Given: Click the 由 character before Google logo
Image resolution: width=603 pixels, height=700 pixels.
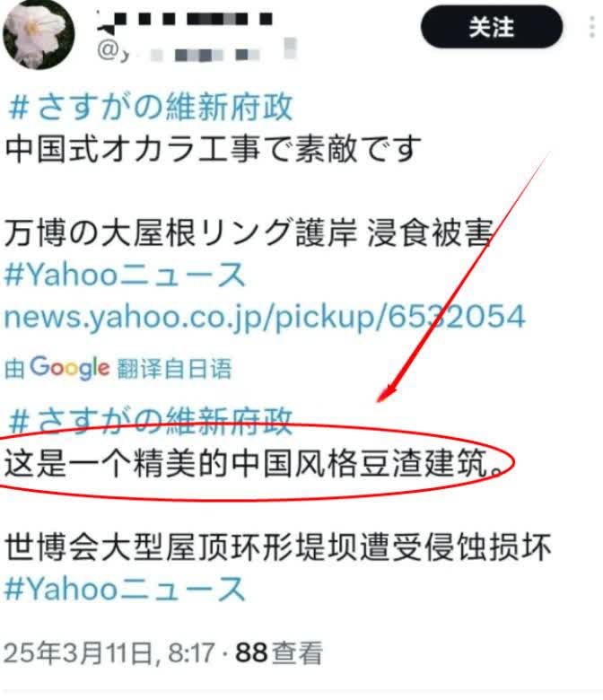Looking at the screenshot, I should (14, 369).
